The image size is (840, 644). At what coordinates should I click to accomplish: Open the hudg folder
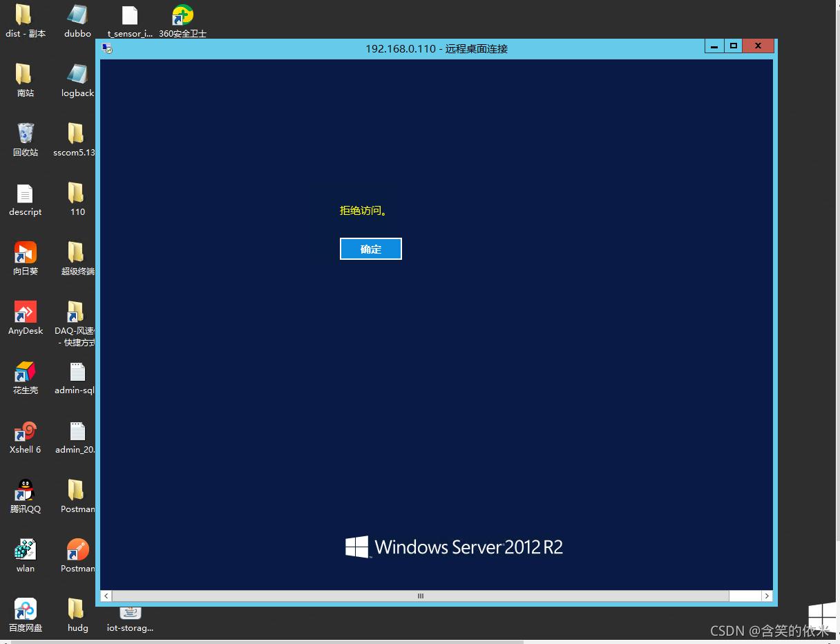click(x=76, y=609)
